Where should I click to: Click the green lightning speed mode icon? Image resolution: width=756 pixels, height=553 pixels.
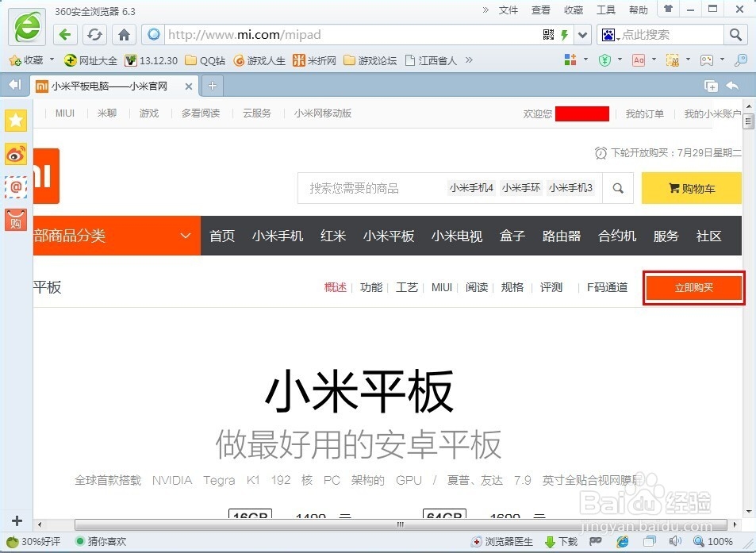[564, 35]
